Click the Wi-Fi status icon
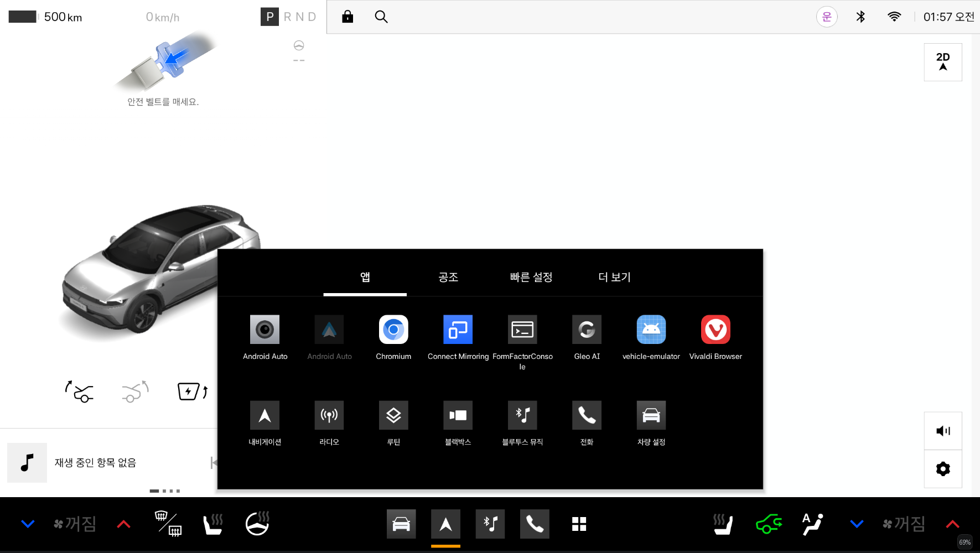The width and height of the screenshot is (980, 553). [x=894, y=17]
